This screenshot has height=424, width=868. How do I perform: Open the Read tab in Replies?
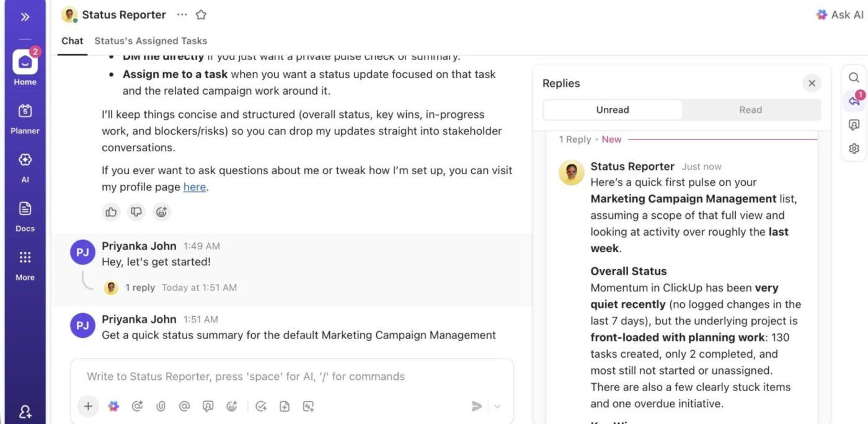(750, 109)
